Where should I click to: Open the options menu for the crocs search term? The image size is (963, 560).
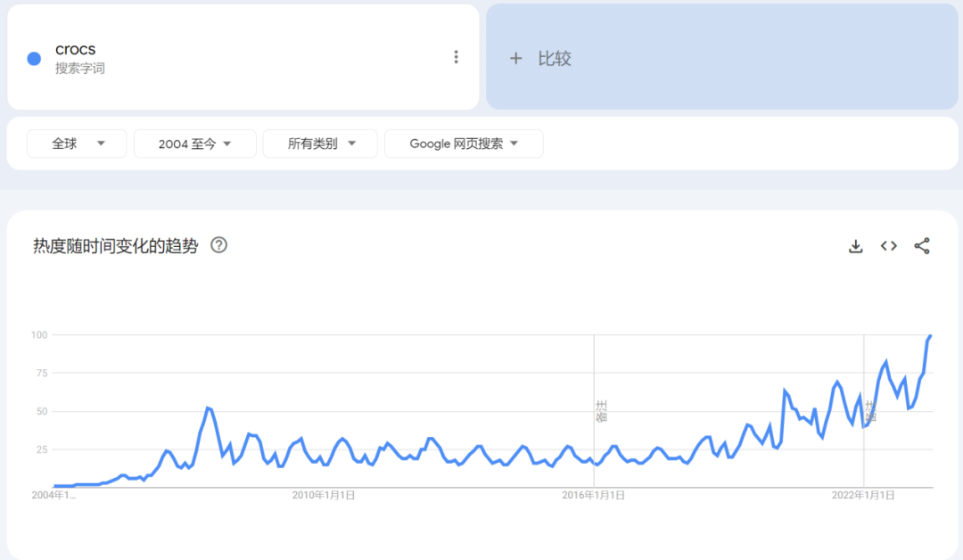[456, 57]
